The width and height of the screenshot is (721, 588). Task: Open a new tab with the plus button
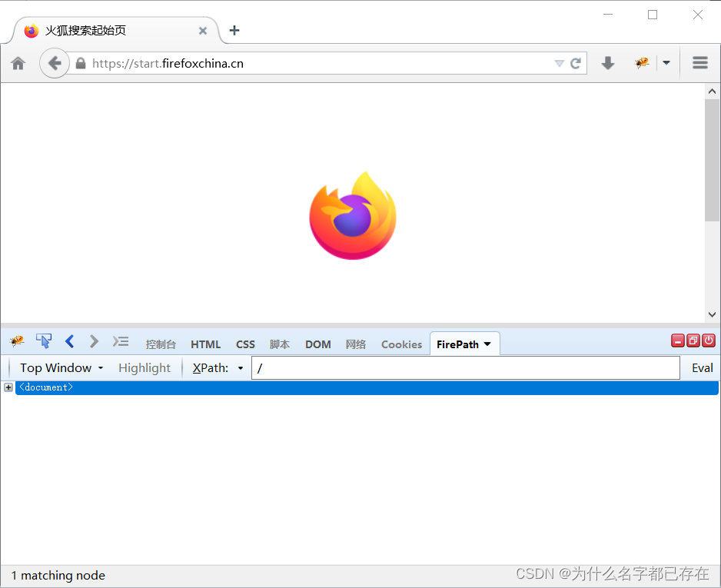[234, 30]
